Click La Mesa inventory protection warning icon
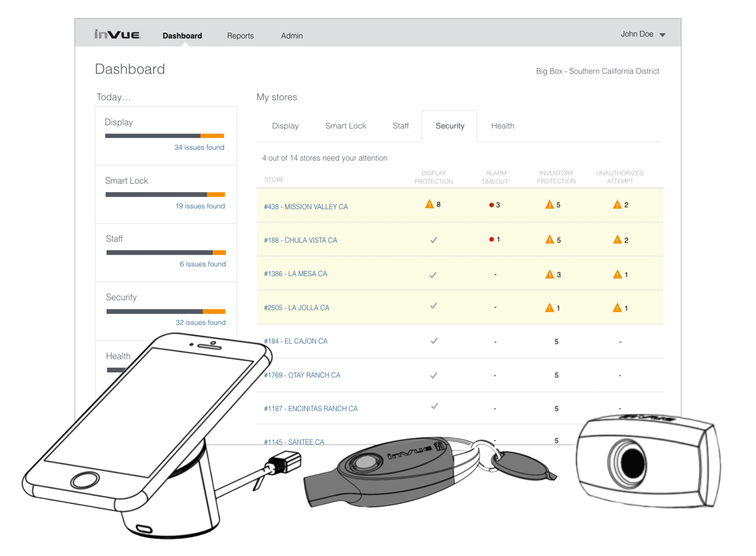The image size is (756, 556). tap(549, 274)
